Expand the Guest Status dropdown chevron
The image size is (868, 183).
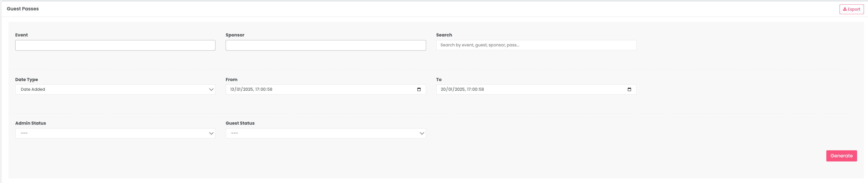click(422, 134)
